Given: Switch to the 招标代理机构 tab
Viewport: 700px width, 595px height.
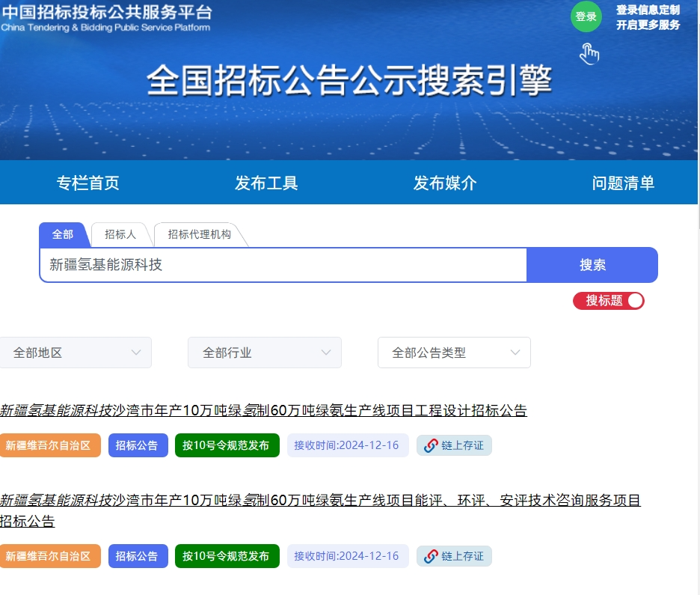Looking at the screenshot, I should pos(199,234).
